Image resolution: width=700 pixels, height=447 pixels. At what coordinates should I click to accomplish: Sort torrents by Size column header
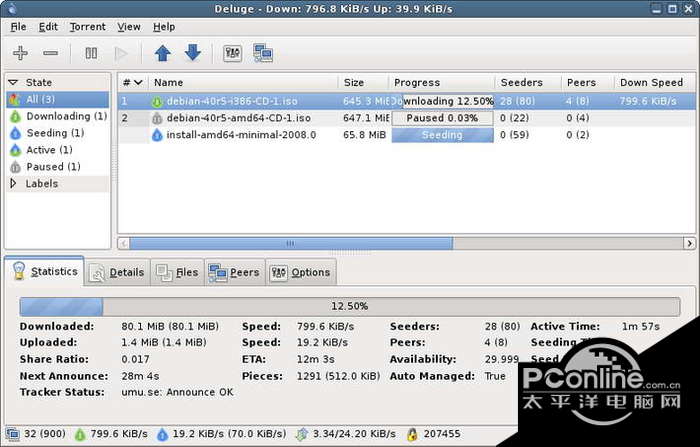point(363,83)
